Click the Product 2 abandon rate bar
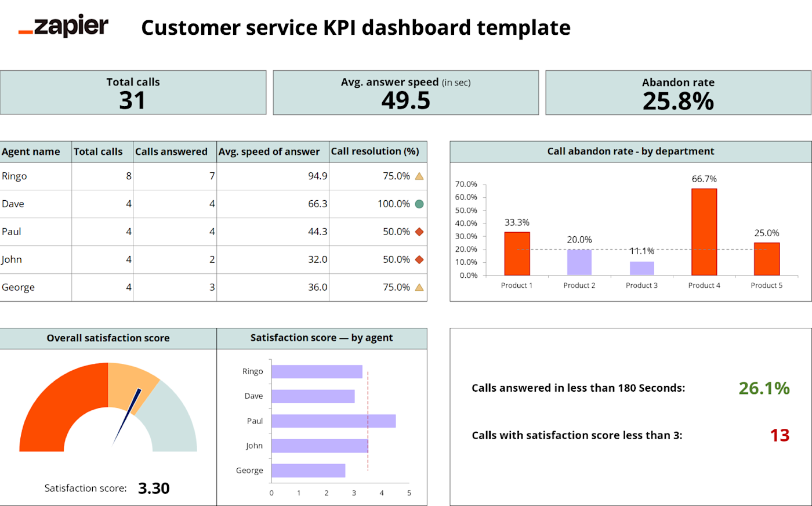Image resolution: width=812 pixels, height=506 pixels. [x=579, y=262]
